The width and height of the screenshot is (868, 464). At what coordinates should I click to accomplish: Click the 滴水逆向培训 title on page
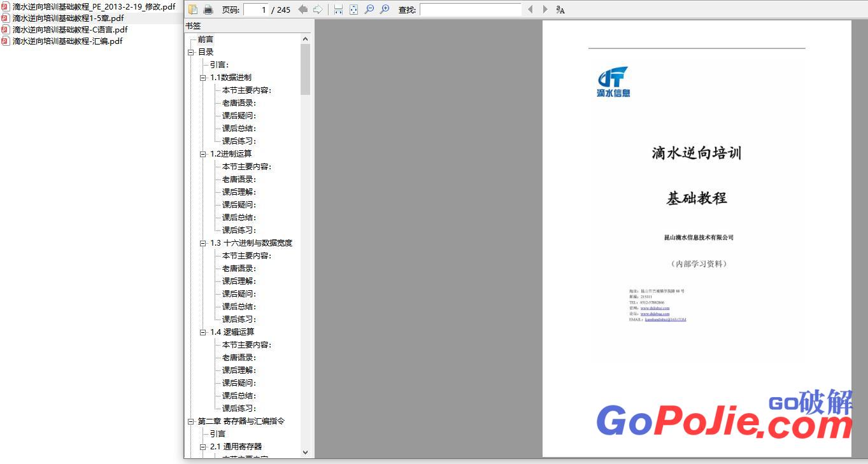point(697,153)
